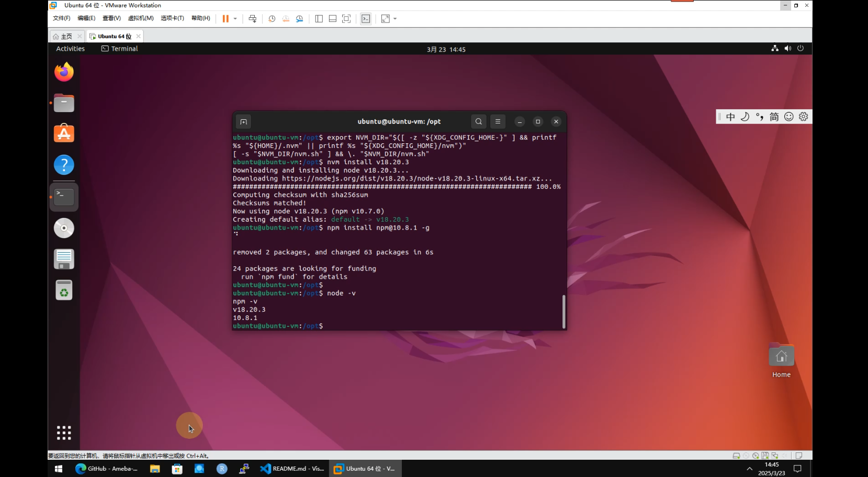Expand the stretch display dropdown arrow
868x477 pixels.
[x=395, y=18]
